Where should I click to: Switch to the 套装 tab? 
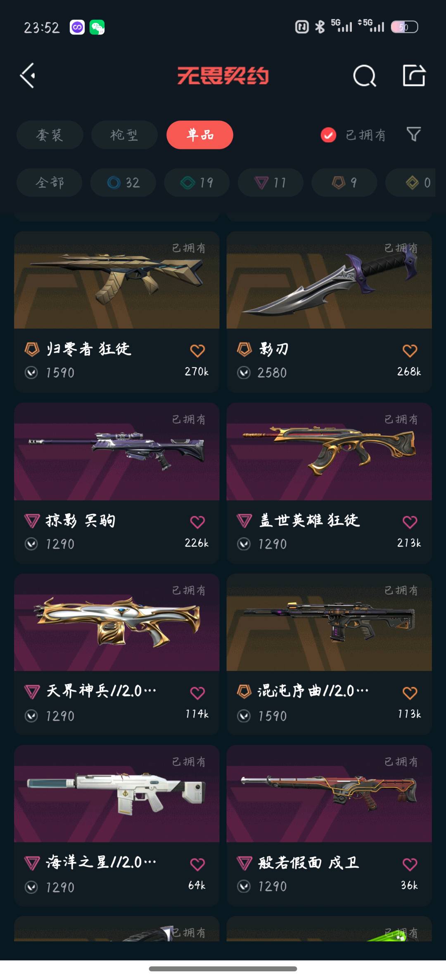(50, 135)
